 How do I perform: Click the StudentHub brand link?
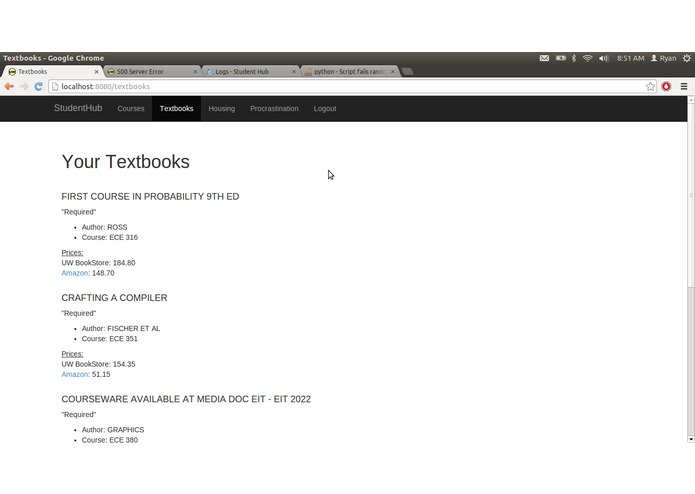(x=78, y=108)
